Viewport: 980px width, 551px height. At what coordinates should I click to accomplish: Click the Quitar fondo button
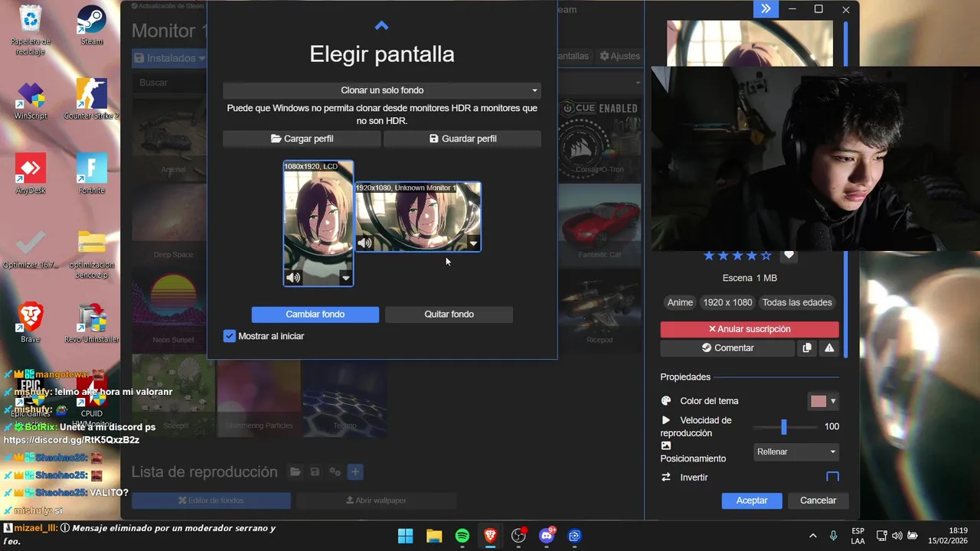(449, 315)
